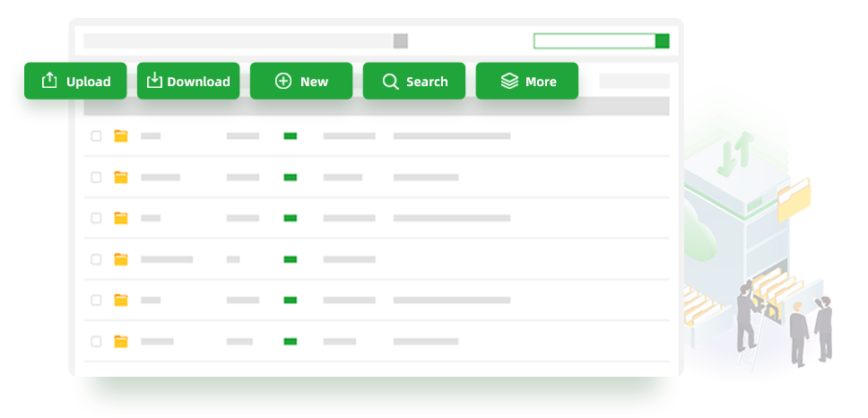Click the fifth row's folder icon
The width and height of the screenshot is (868, 418).
(121, 300)
